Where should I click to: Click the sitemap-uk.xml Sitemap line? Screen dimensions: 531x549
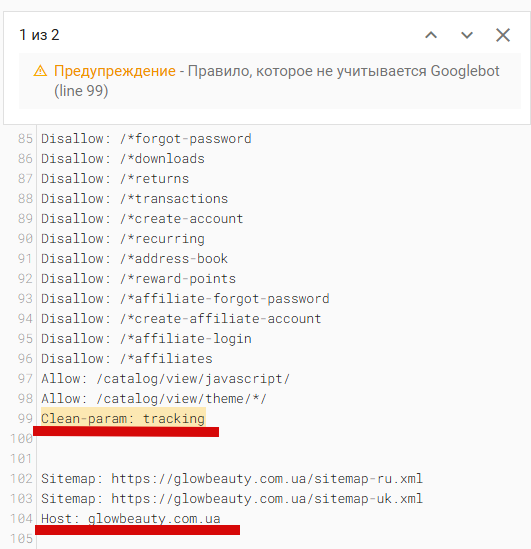pyautogui.click(x=232, y=499)
